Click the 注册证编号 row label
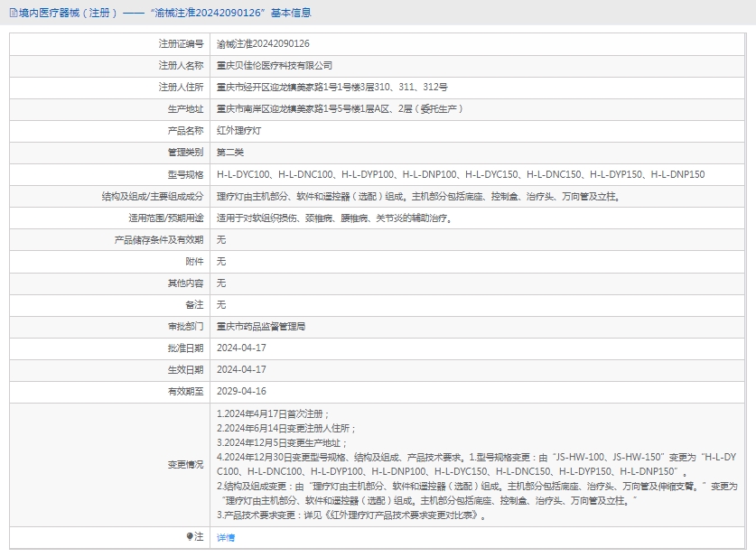756x557 pixels. 181,43
